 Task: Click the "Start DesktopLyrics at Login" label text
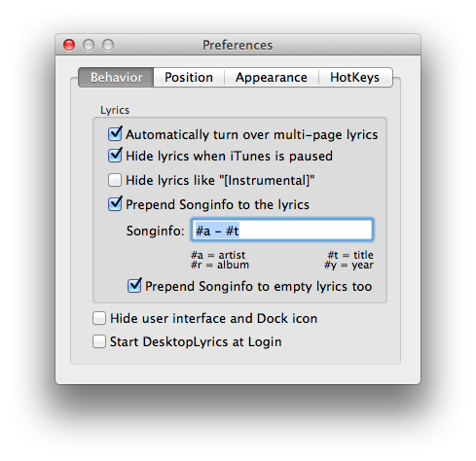click(x=196, y=341)
